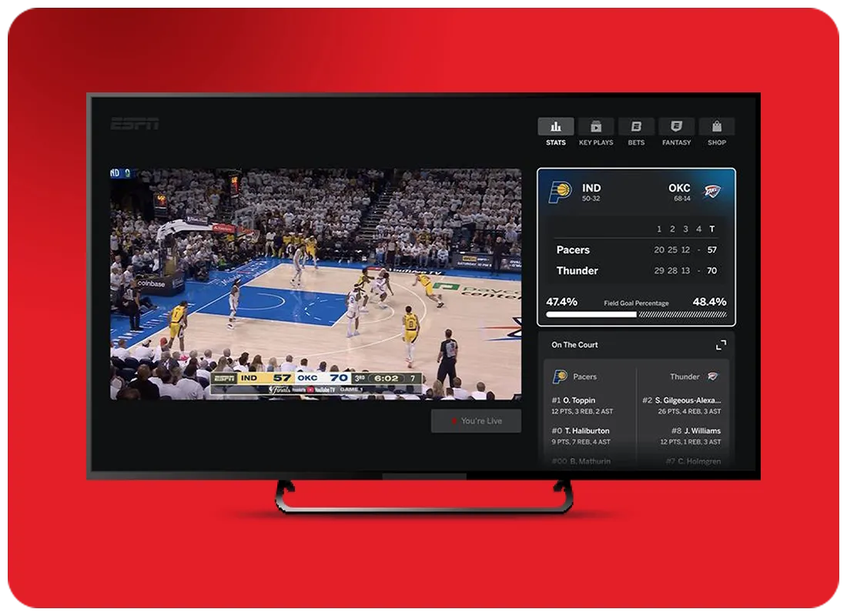Image resolution: width=847 pixels, height=616 pixels.
Task: Click the Thunder total score 70
Action: click(712, 270)
